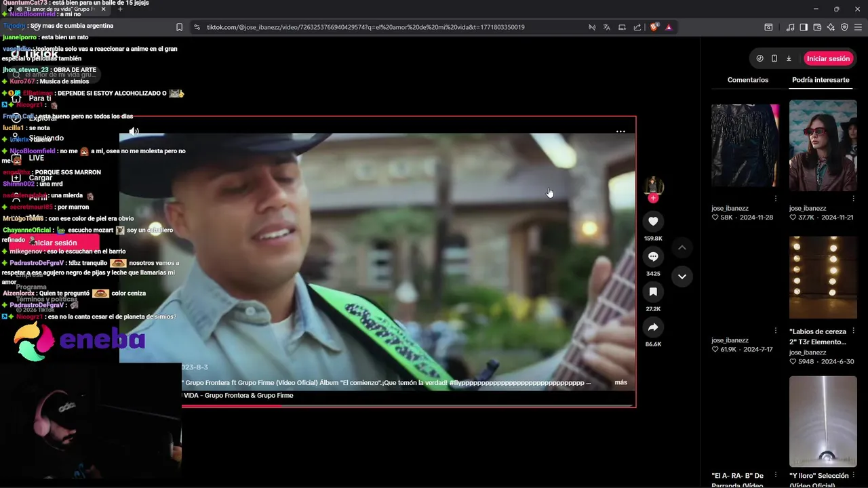Click the "El A- RA- B" video title
Image resolution: width=868 pixels, height=488 pixels.
click(x=738, y=480)
